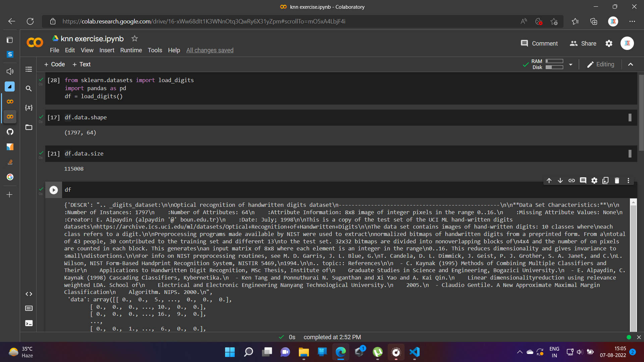View site information lock icon

tap(53, 21)
